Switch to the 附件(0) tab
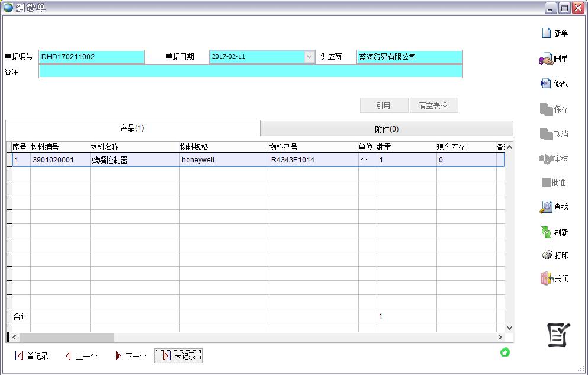This screenshot has height=375, width=588. click(x=386, y=129)
